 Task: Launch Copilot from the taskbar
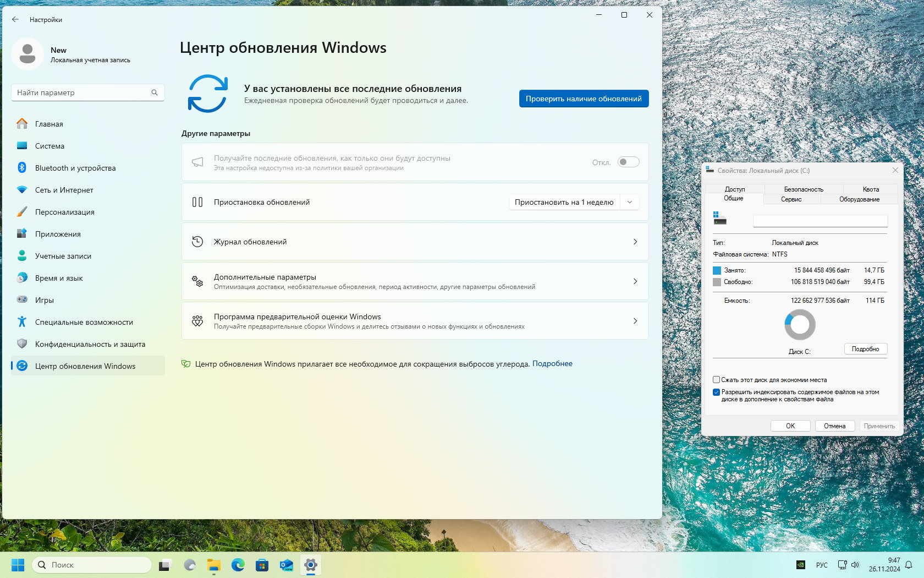click(190, 565)
